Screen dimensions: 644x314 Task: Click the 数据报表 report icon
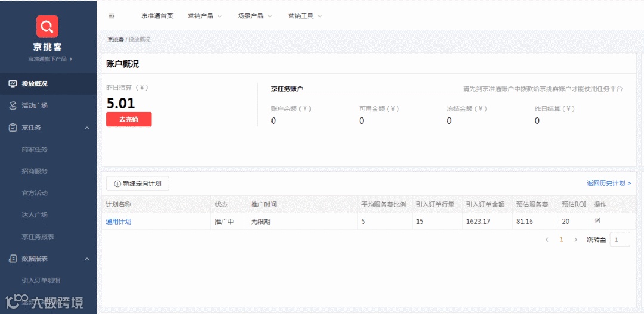click(x=13, y=259)
